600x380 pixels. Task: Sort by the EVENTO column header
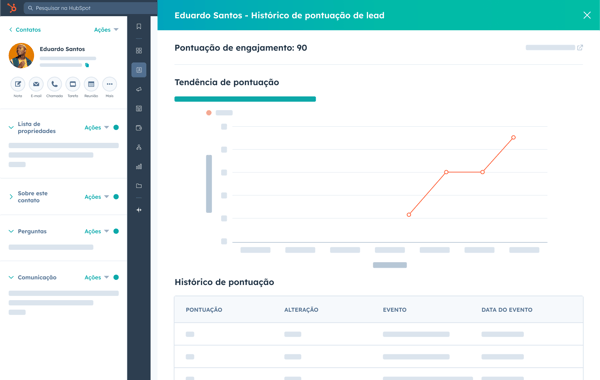[395, 310]
